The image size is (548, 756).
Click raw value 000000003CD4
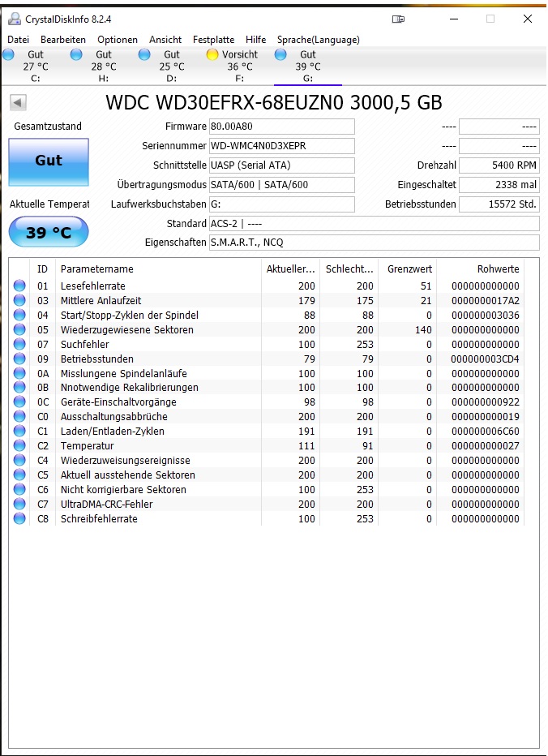coord(486,359)
